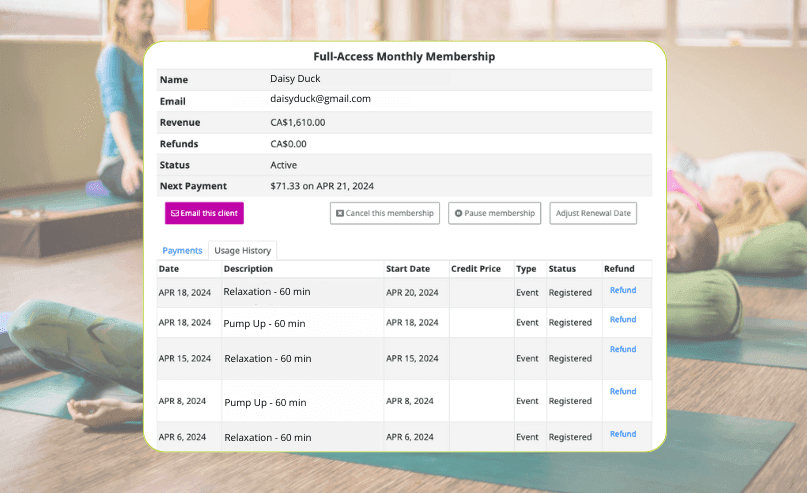This screenshot has height=493, width=807.
Task: Click the client name Daisy Duck
Action: point(296,78)
